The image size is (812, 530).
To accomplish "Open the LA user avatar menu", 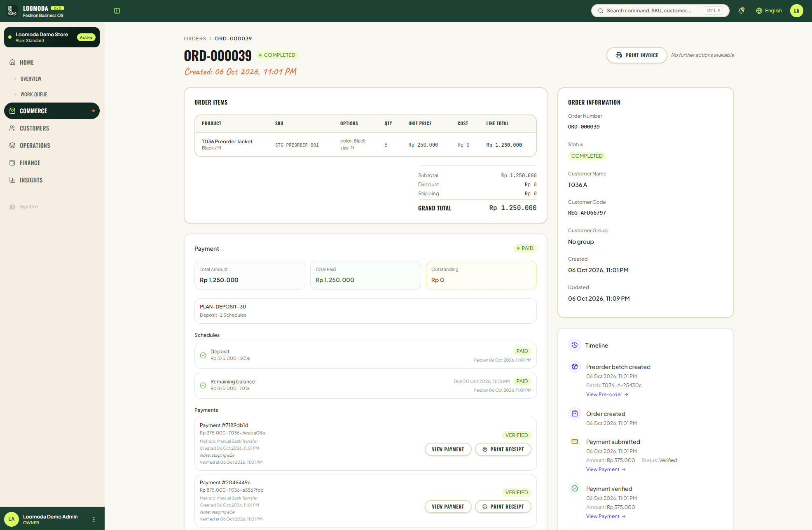I will [797, 11].
